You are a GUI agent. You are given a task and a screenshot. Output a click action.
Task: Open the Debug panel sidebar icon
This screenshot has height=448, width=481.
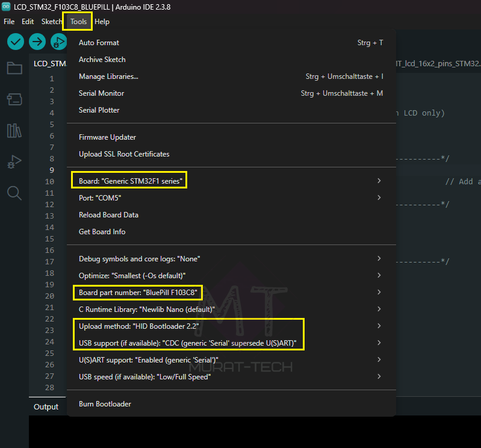point(14,162)
